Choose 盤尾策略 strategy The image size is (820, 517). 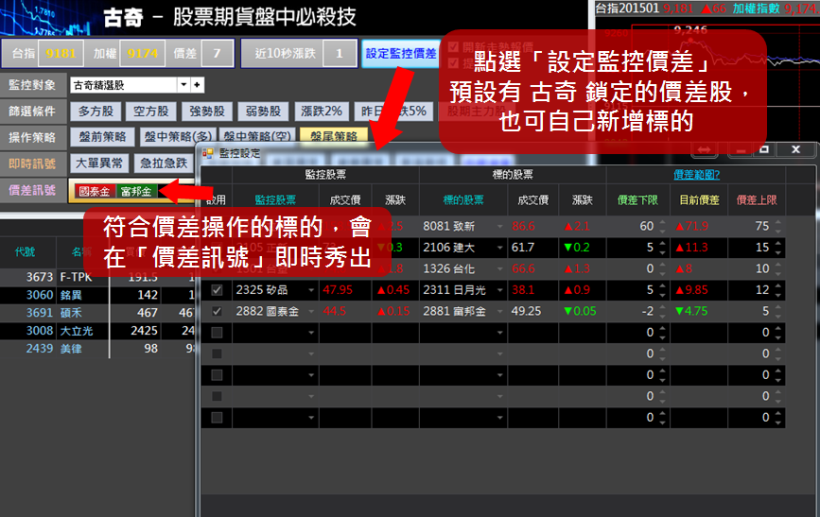(x=334, y=137)
